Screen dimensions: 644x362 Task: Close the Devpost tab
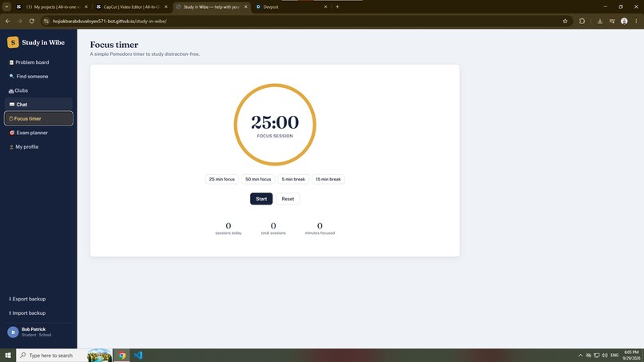325,6
